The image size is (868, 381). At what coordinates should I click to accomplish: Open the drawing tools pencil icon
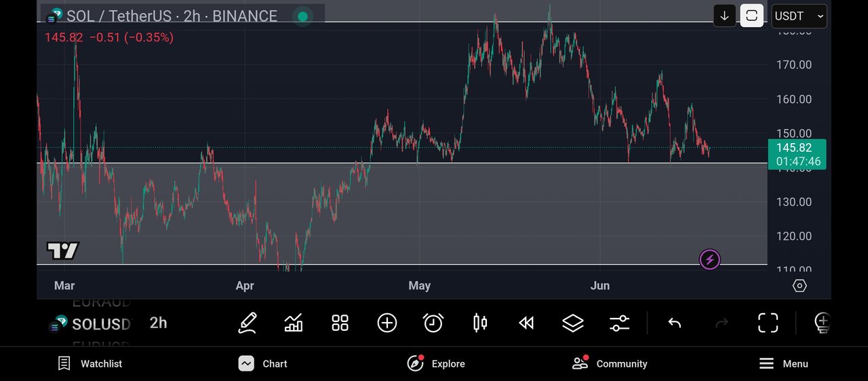click(x=248, y=323)
